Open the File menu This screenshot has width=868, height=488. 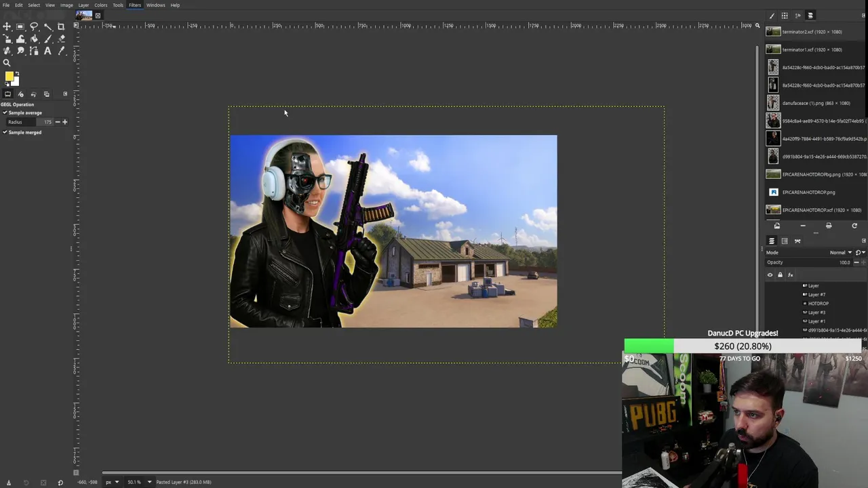(x=6, y=5)
